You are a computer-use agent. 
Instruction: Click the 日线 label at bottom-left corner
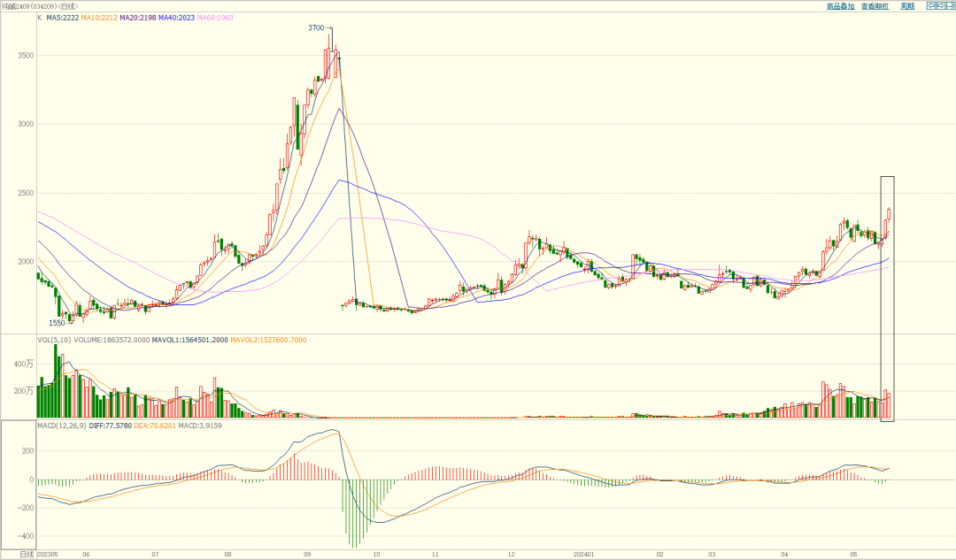(25, 555)
